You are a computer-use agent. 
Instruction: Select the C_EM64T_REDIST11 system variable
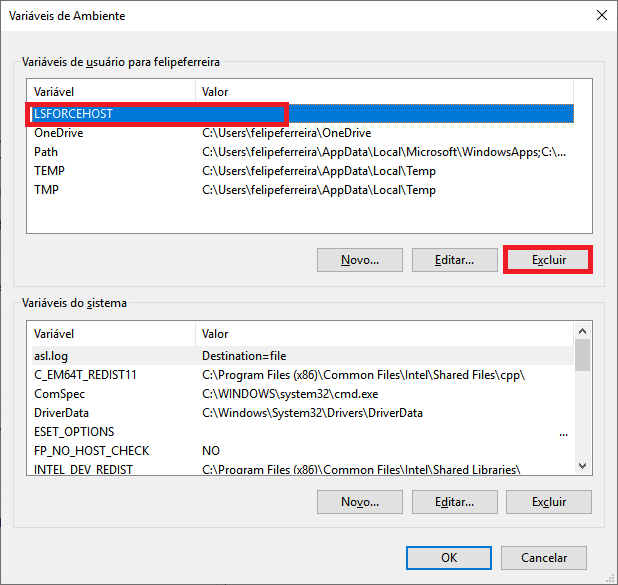pos(302,374)
